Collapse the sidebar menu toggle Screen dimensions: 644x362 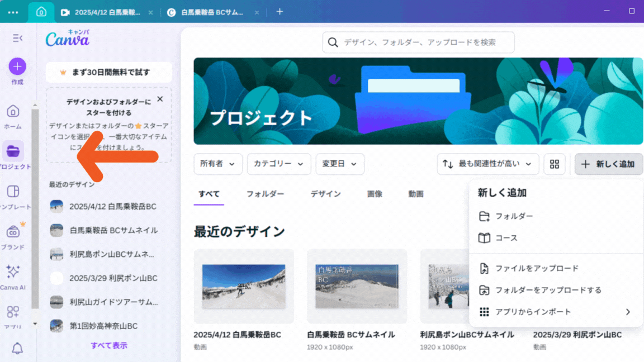pyautogui.click(x=17, y=38)
